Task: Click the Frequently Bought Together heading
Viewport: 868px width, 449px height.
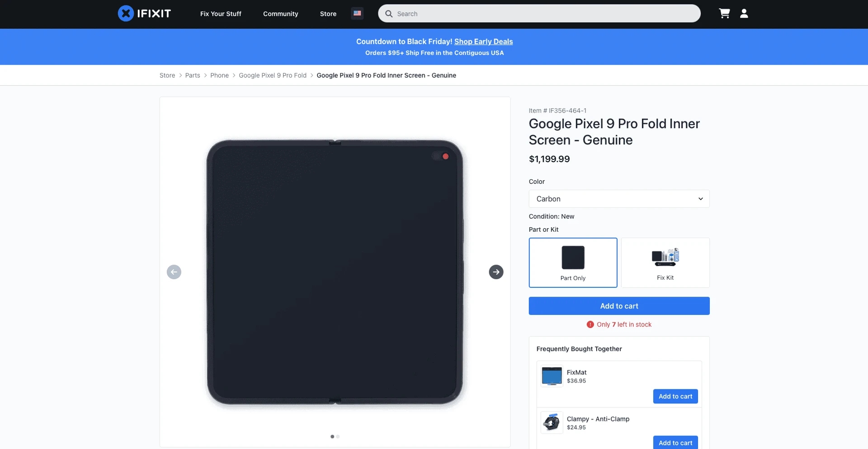Action: [x=579, y=349]
